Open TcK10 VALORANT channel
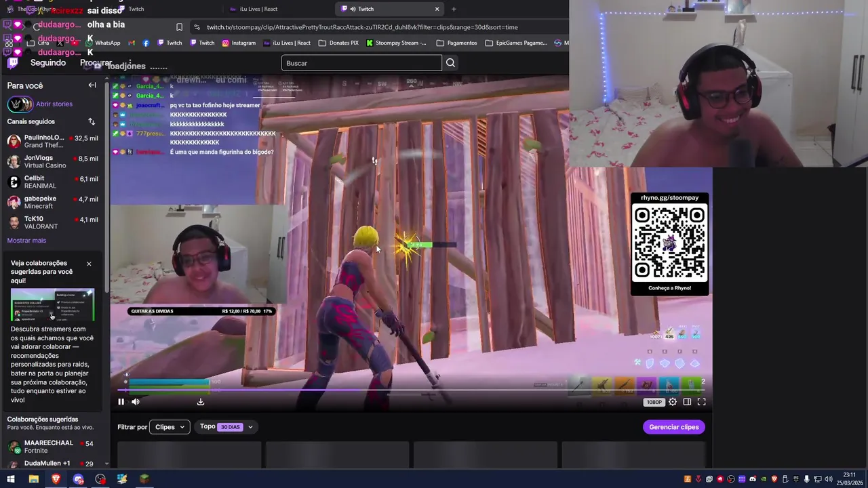Image resolution: width=868 pixels, height=488 pixels. (52, 222)
